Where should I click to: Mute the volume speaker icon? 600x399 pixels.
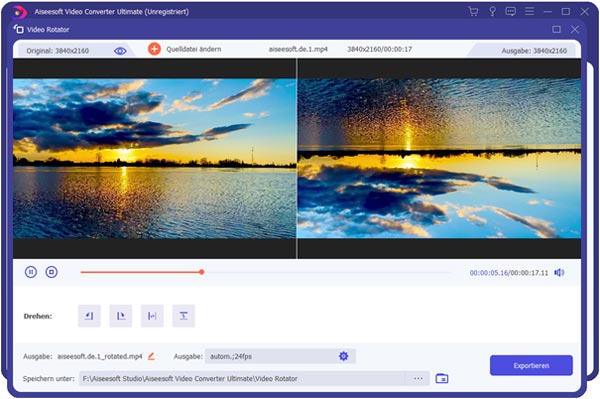(559, 272)
